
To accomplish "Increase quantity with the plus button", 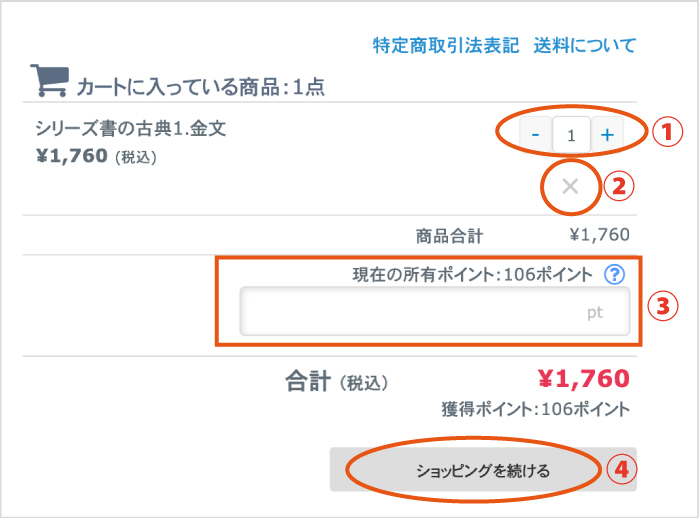I will coord(606,134).
